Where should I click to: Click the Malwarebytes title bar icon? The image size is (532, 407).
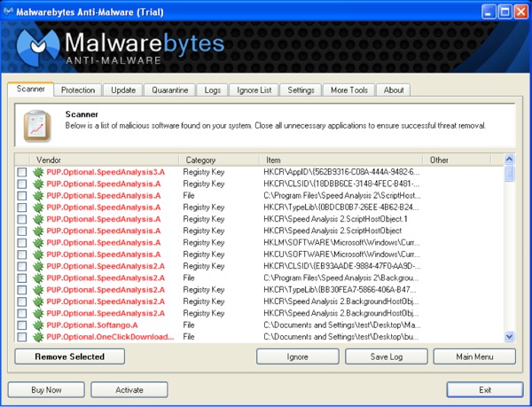click(x=8, y=12)
